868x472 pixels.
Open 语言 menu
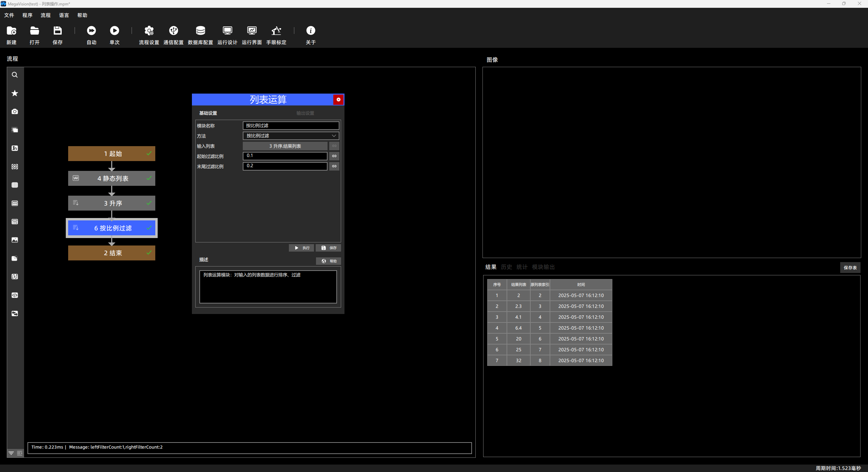(x=64, y=15)
